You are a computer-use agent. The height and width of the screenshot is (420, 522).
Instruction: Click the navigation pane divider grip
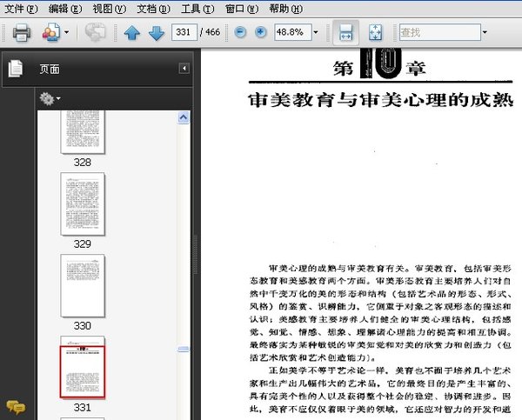(x=196, y=254)
